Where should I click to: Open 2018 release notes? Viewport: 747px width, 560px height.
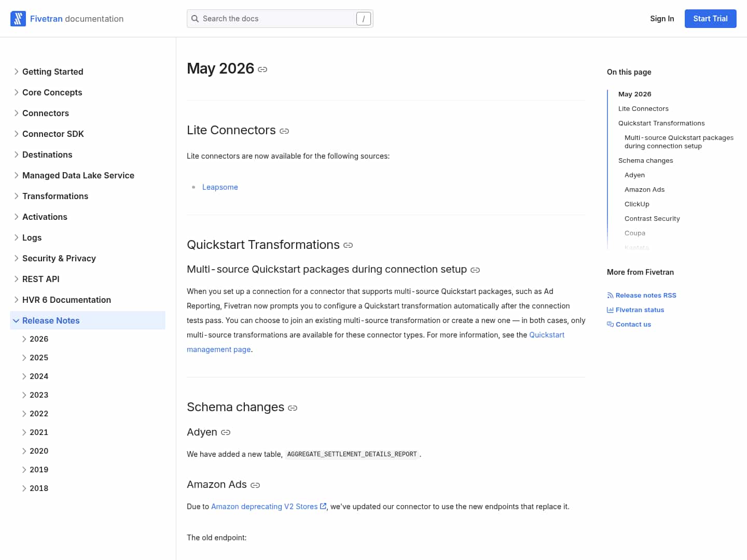pos(39,488)
